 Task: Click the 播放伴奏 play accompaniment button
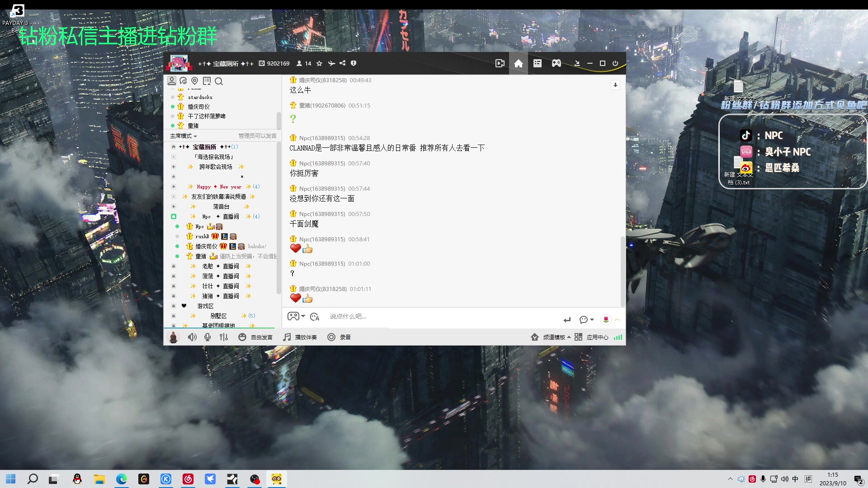(300, 337)
